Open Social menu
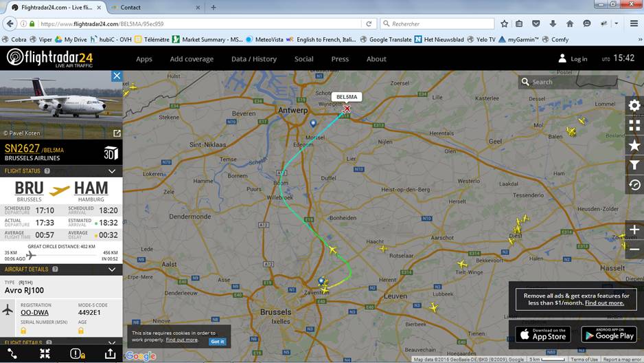 (x=304, y=59)
